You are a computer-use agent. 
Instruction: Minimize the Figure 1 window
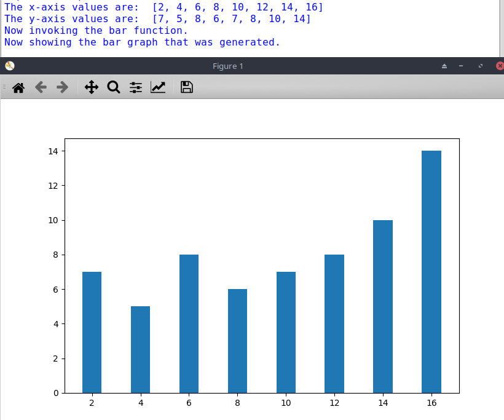[461, 66]
